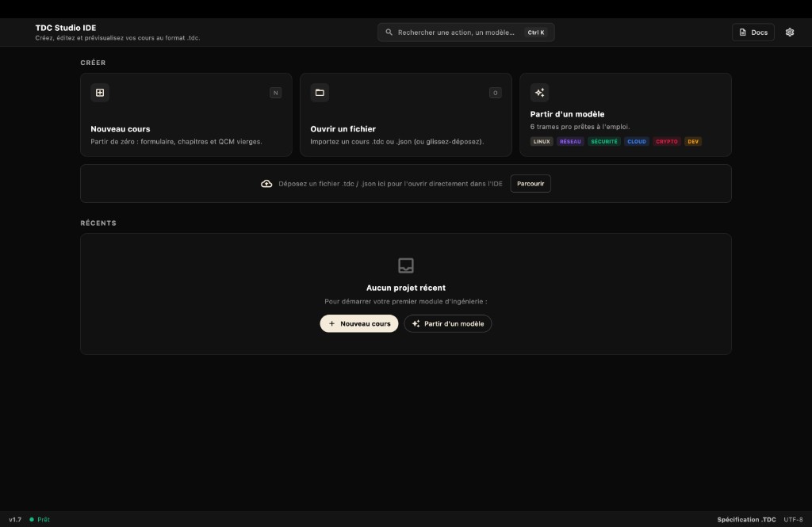Screen dimensions: 812x527
Task: Click the outlined Partir d'un modèle button
Action: tap(447, 323)
